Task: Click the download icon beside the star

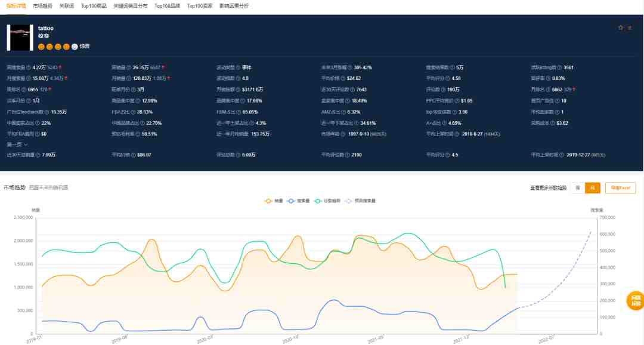Action: pyautogui.click(x=630, y=27)
